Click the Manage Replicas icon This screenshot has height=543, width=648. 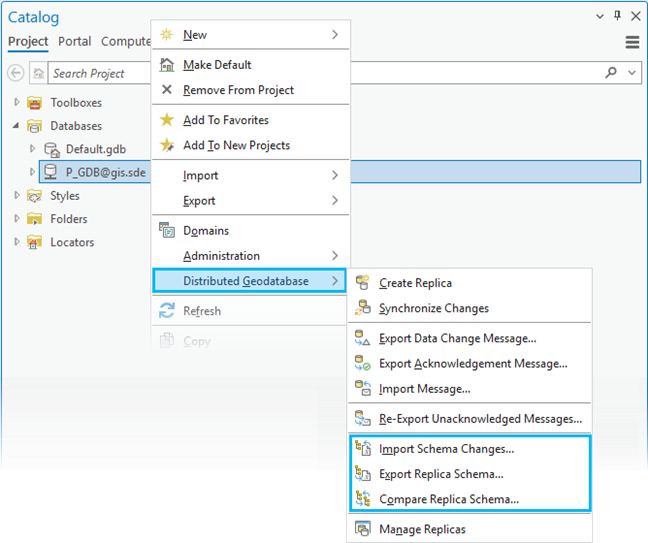tap(362, 529)
